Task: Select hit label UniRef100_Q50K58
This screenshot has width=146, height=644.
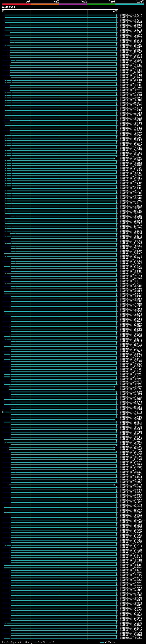Action: (131, 347)
